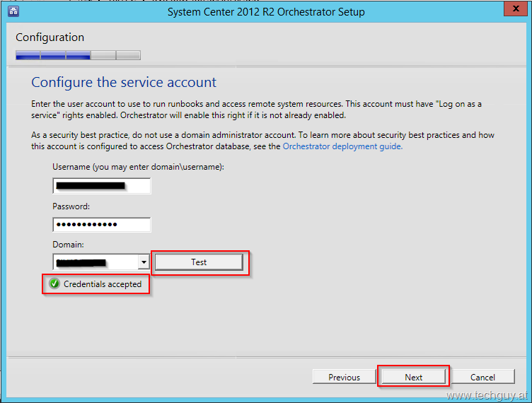Click the 'Domain:' label

(68, 245)
